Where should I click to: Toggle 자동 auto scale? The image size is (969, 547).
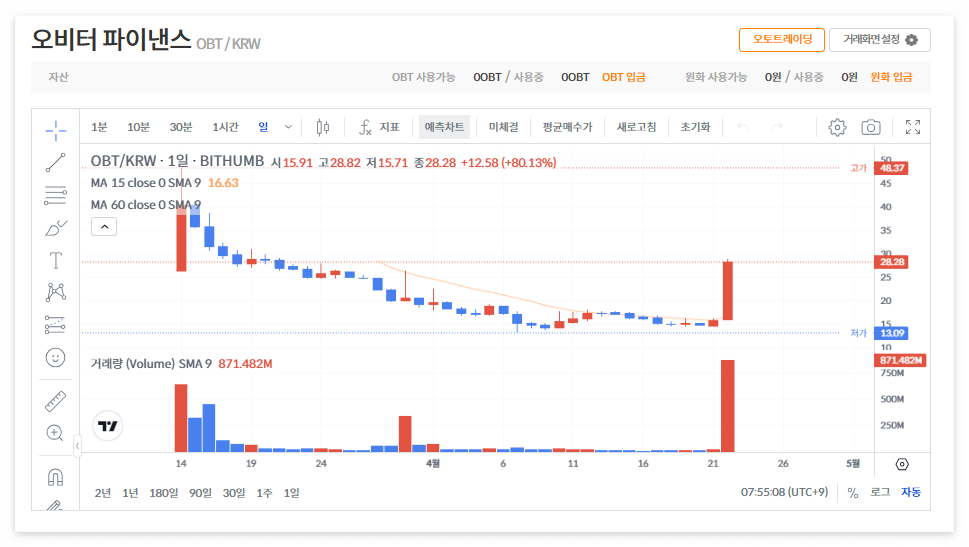(911, 493)
